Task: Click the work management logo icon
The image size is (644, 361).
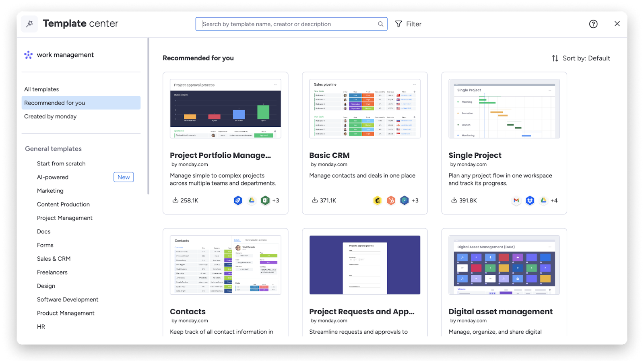Action: tap(29, 55)
